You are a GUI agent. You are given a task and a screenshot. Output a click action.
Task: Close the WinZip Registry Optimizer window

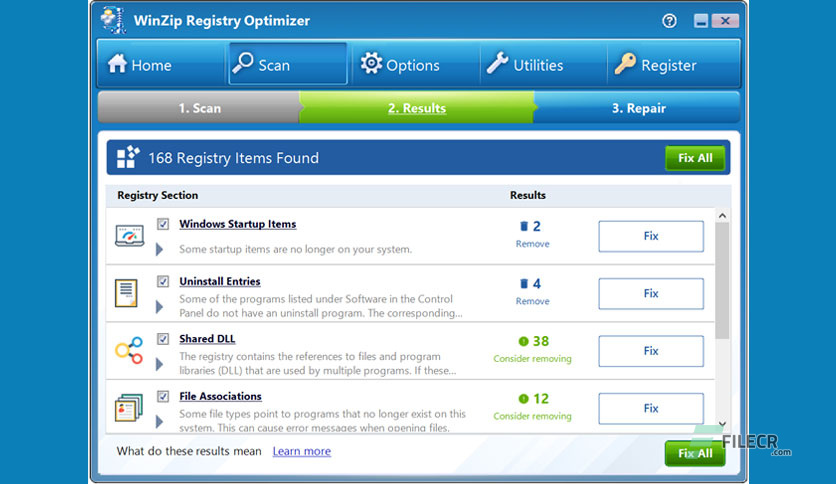coord(725,21)
